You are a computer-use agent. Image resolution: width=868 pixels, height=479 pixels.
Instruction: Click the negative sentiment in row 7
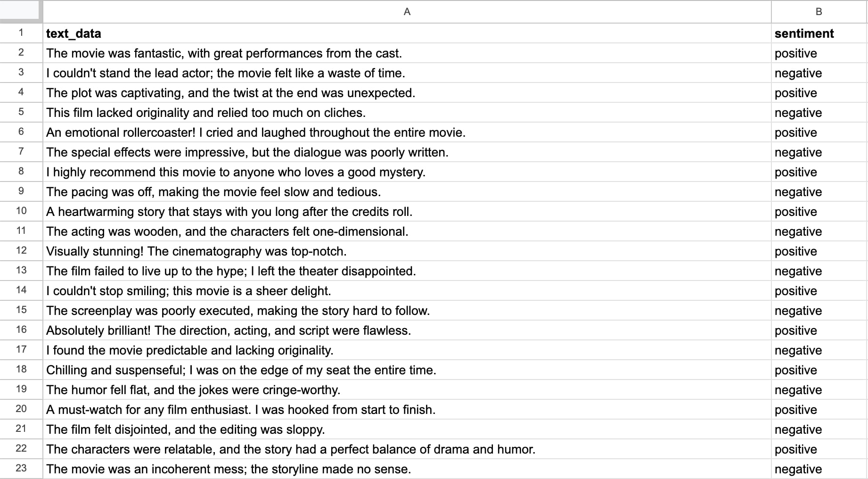point(819,152)
